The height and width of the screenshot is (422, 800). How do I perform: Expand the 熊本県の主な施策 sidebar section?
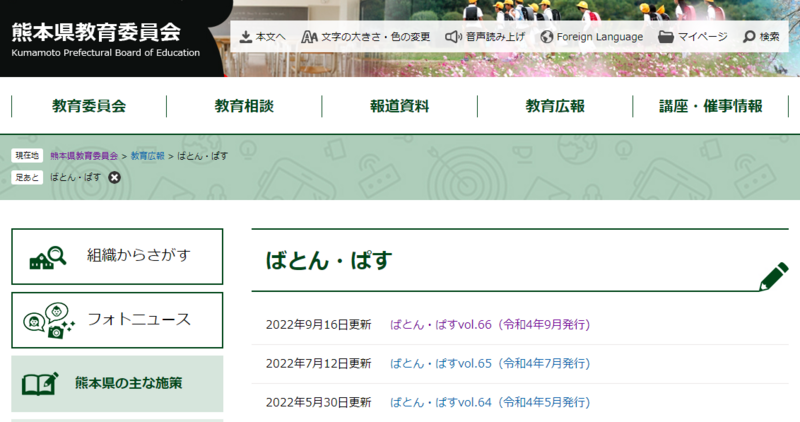tap(117, 383)
